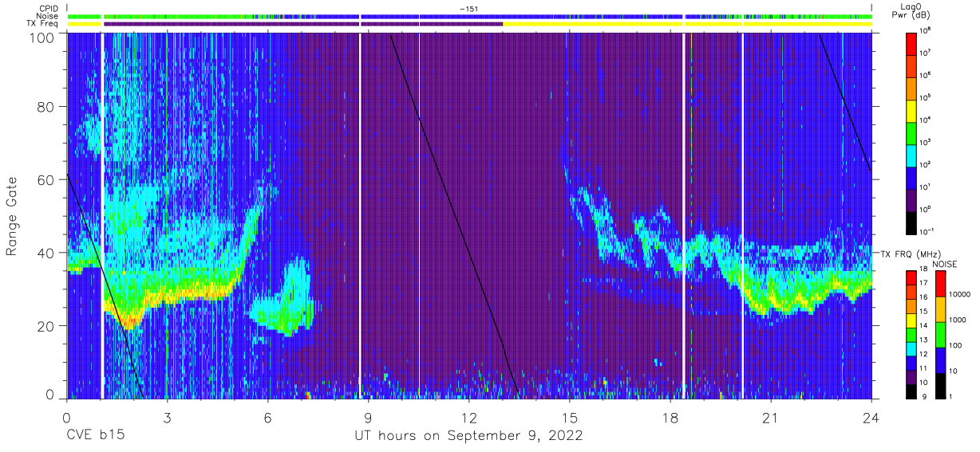Click the 1000 label on the NOISE scale
Screen dimensions: 980x452
(959, 320)
